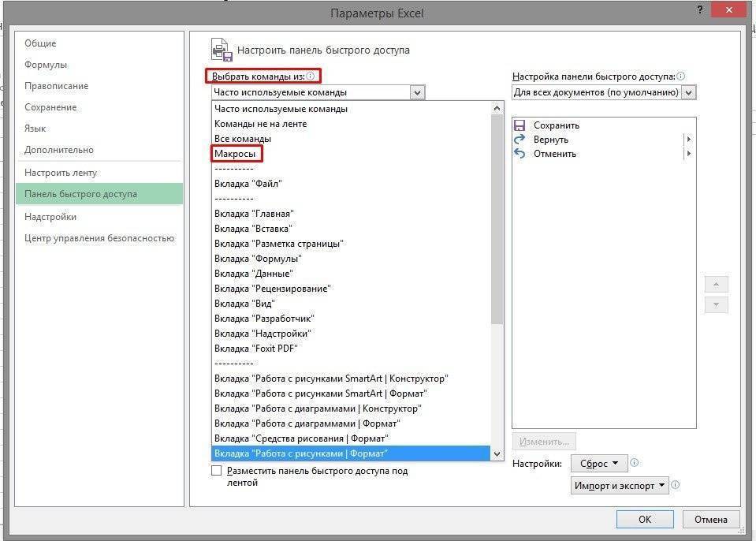Viewport: 756px width, 541px height.
Task: Select Макросы from the commands list
Action: [x=235, y=154]
